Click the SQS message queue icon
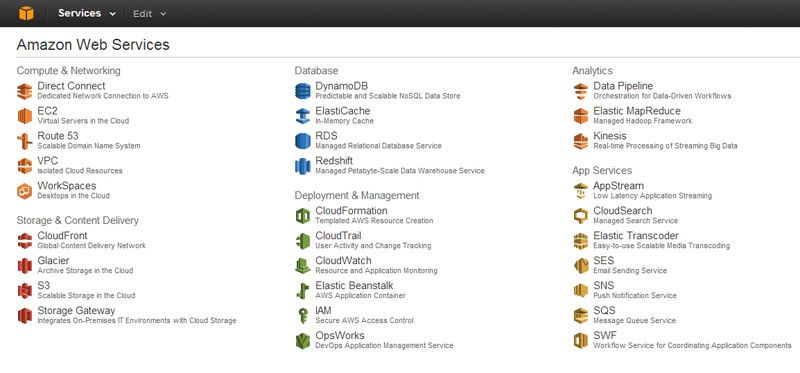 coord(581,315)
